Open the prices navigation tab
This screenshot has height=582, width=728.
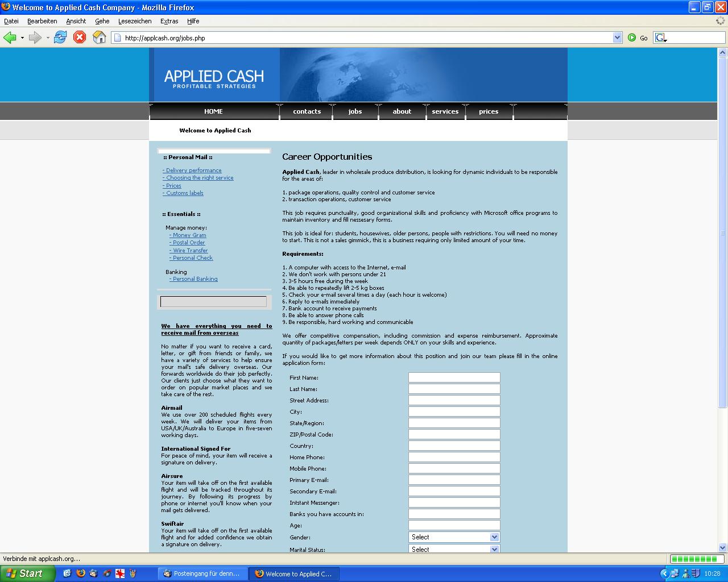(489, 111)
